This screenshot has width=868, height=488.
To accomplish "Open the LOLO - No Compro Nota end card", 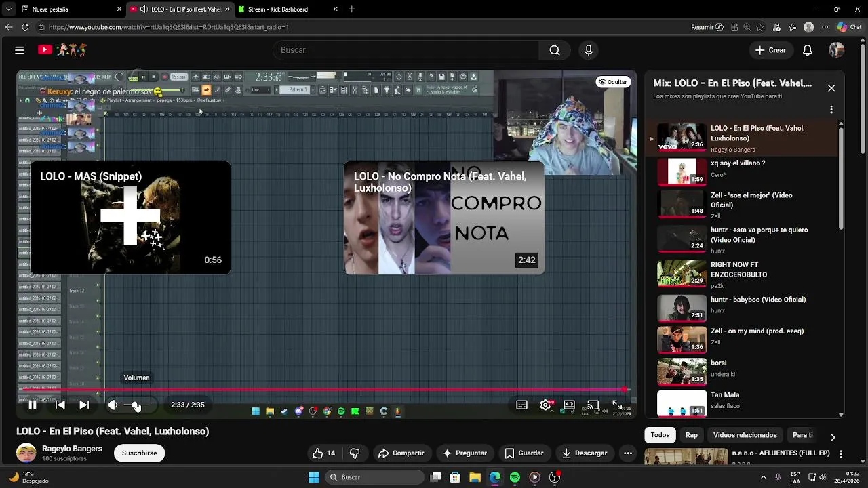I will coord(444,218).
